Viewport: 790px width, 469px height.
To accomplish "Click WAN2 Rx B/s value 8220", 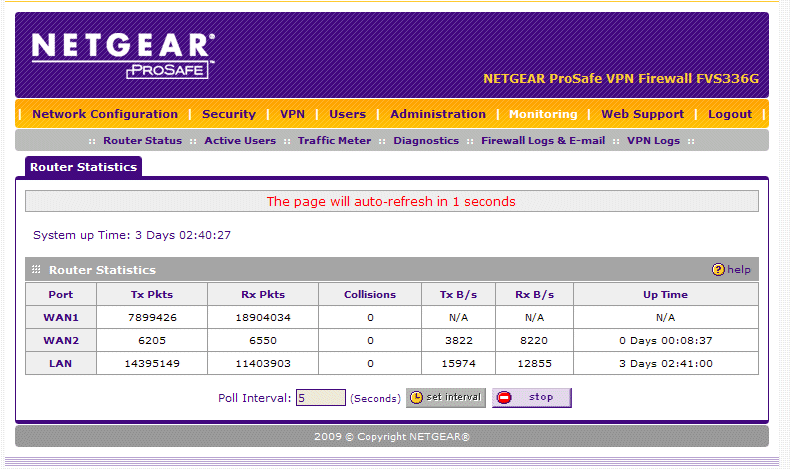I will click(x=534, y=341).
